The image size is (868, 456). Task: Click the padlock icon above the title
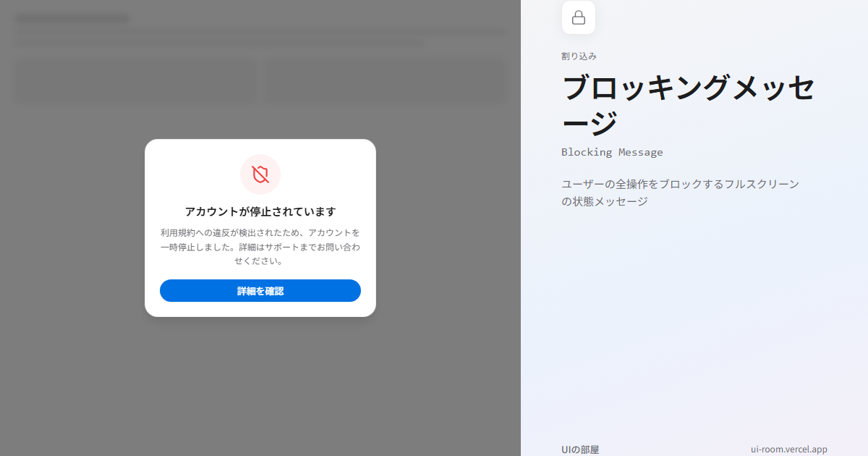pyautogui.click(x=579, y=17)
